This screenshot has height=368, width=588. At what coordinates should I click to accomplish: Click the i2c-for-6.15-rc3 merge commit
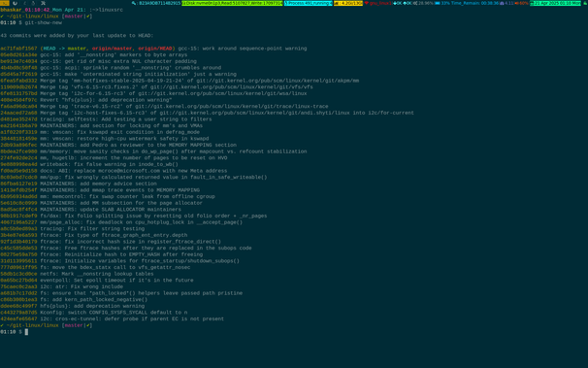click(153, 93)
